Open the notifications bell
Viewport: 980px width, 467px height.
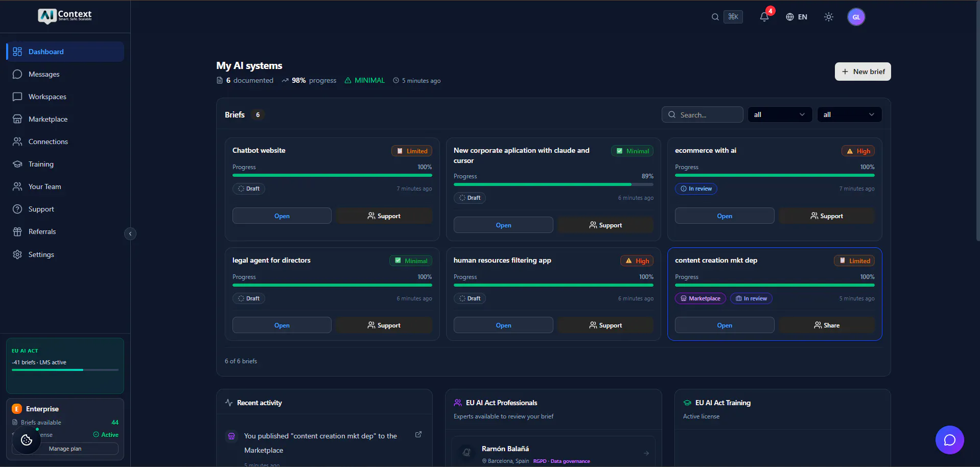click(764, 17)
